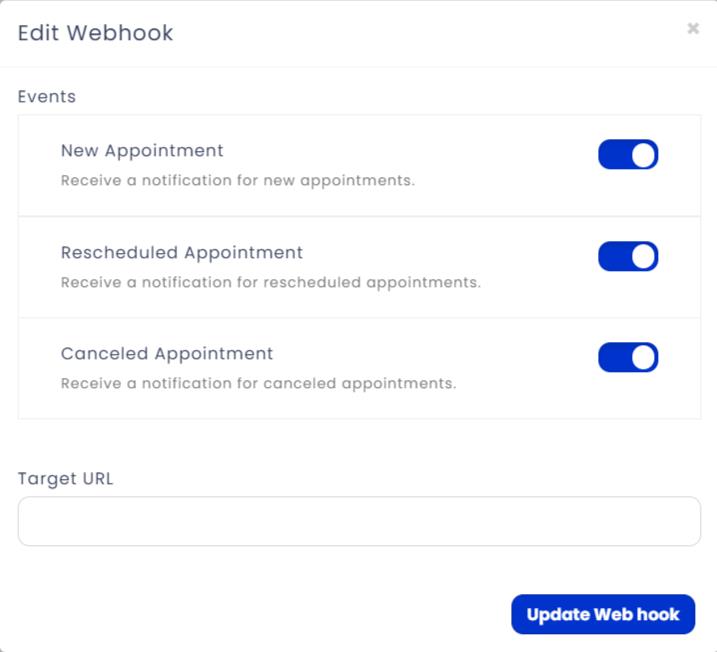Click the Canceled Appointment event label

click(x=166, y=354)
